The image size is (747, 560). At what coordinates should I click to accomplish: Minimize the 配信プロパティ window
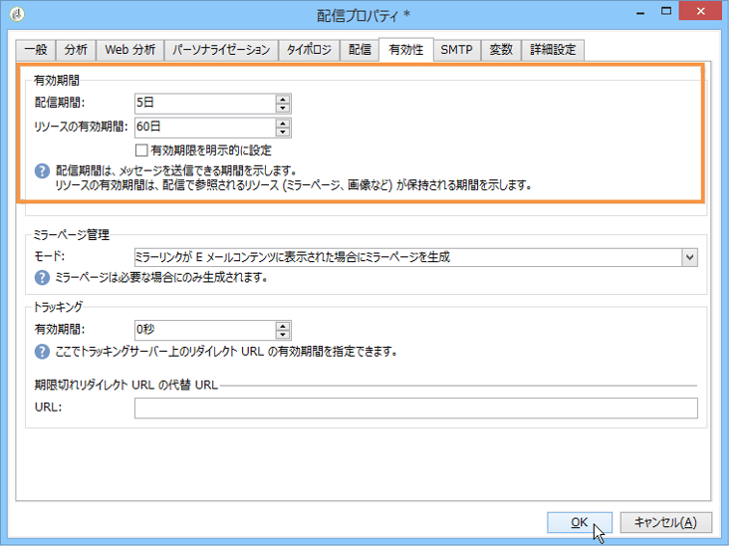point(640,12)
